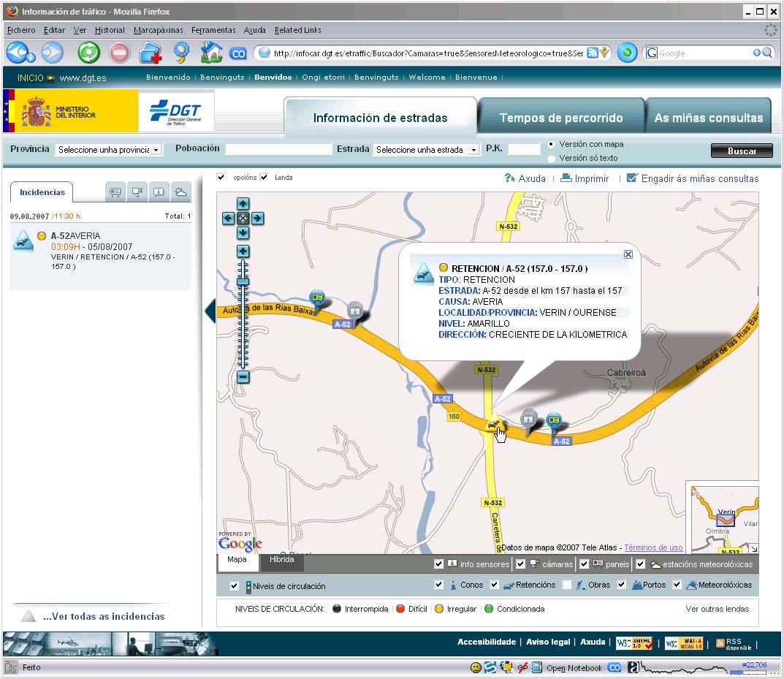Select the A-52 AVERIA incident entry
The image size is (784, 679).
100,257
